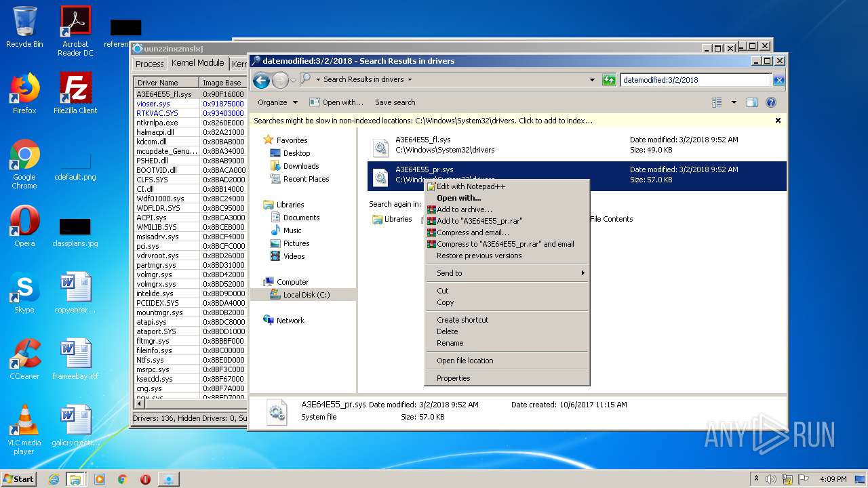
Task: Choose Open with... from context menu
Action: (507, 198)
